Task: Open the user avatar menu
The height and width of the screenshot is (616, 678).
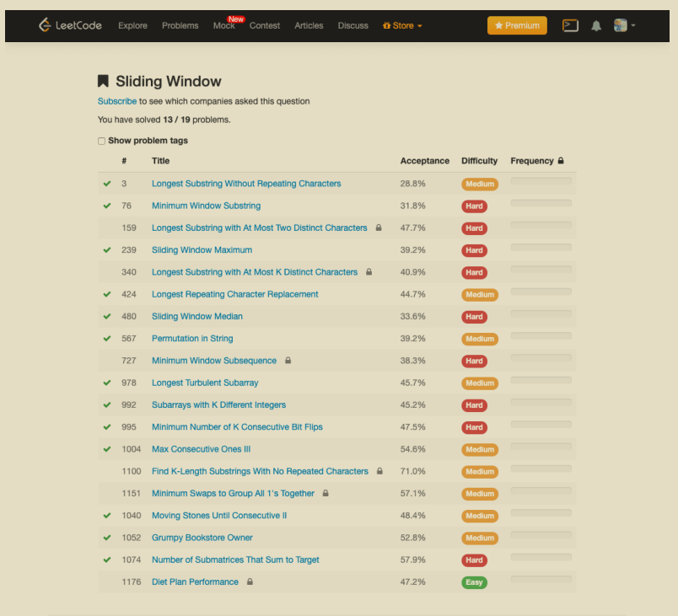Action: point(624,25)
